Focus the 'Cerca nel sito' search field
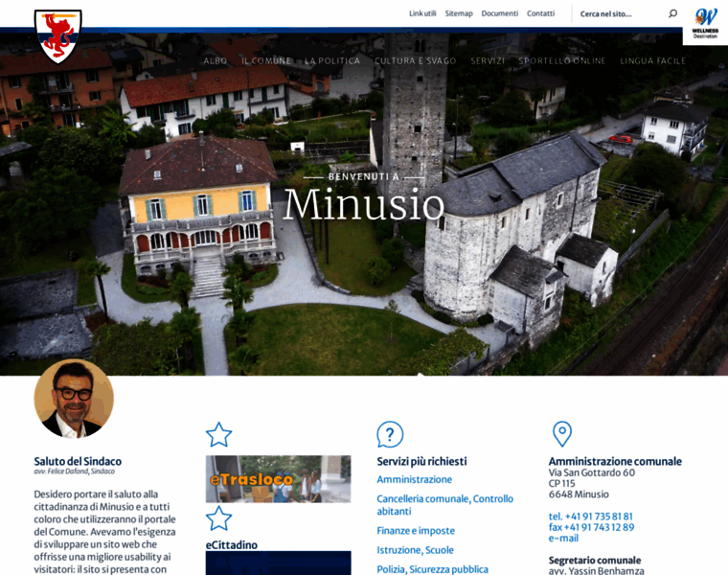728x575 pixels. coord(620,13)
